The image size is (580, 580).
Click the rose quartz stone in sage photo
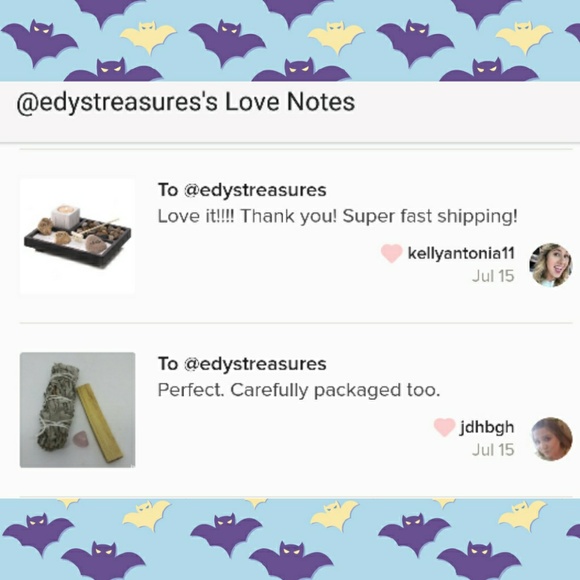click(x=80, y=439)
